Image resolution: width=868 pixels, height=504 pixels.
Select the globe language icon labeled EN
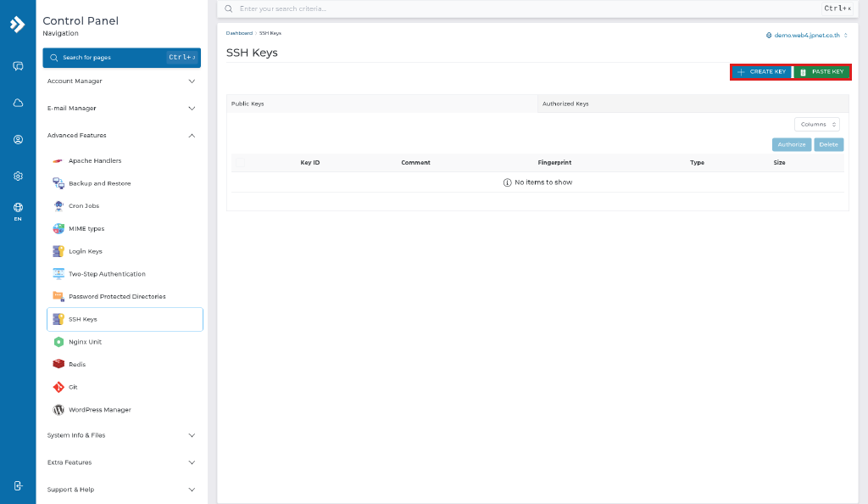(x=18, y=211)
